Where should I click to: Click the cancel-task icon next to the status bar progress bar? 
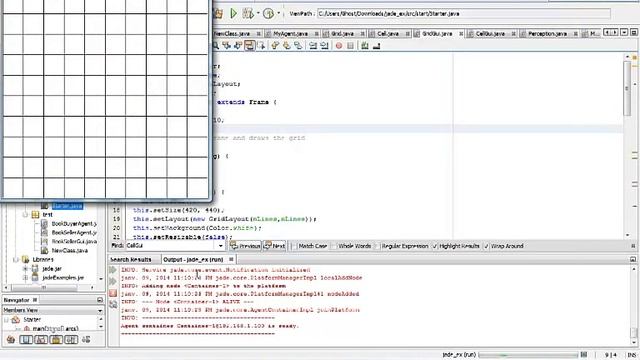coord(584,355)
